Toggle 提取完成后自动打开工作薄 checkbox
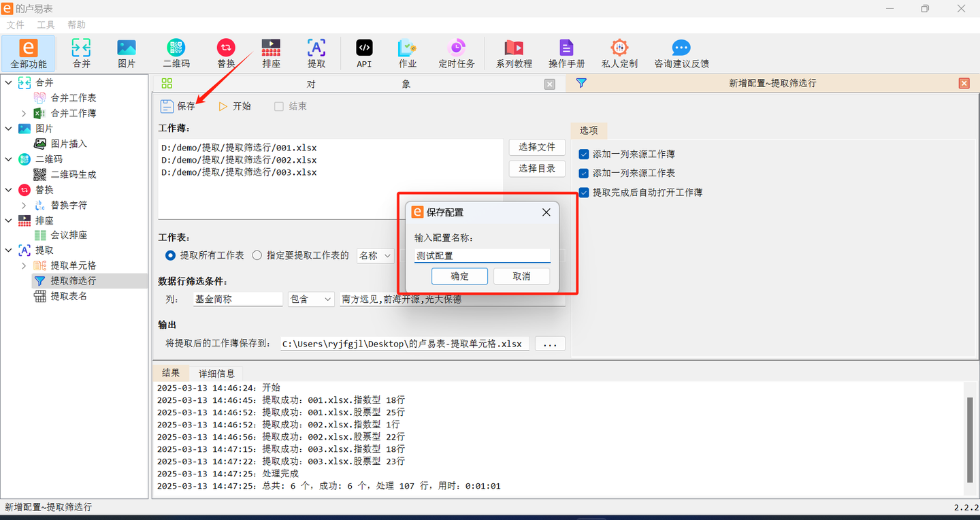Viewport: 980px width, 520px height. pyautogui.click(x=583, y=193)
